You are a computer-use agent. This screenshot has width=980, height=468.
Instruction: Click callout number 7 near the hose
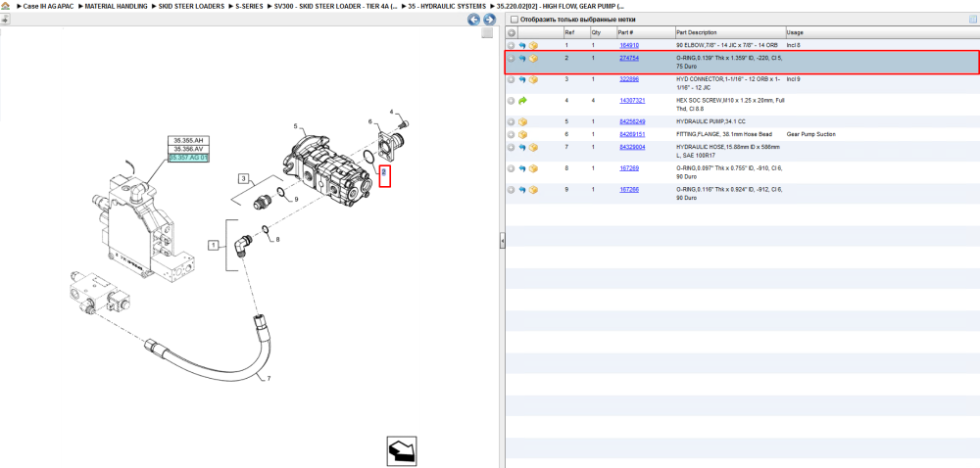tap(269, 378)
